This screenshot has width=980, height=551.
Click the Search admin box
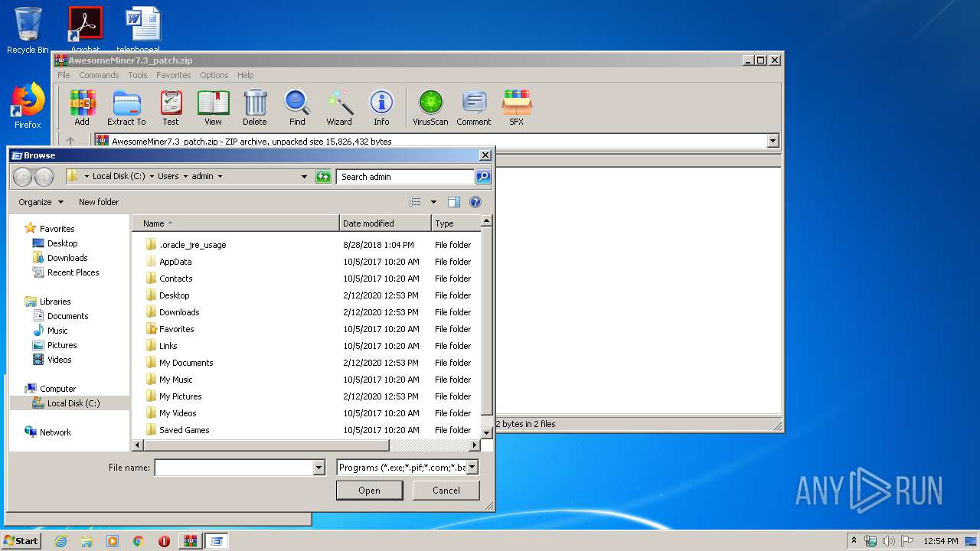[406, 176]
